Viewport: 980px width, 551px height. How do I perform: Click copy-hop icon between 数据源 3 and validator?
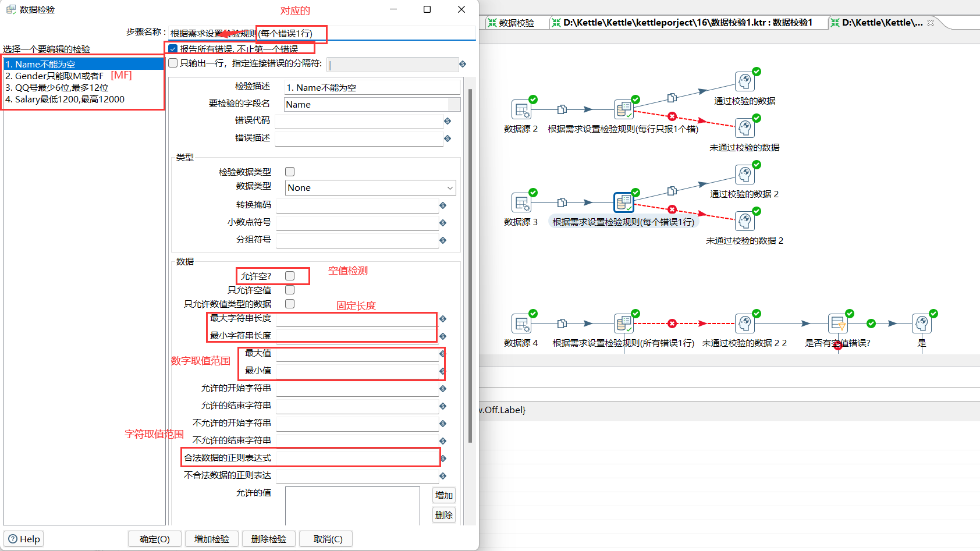[562, 202]
